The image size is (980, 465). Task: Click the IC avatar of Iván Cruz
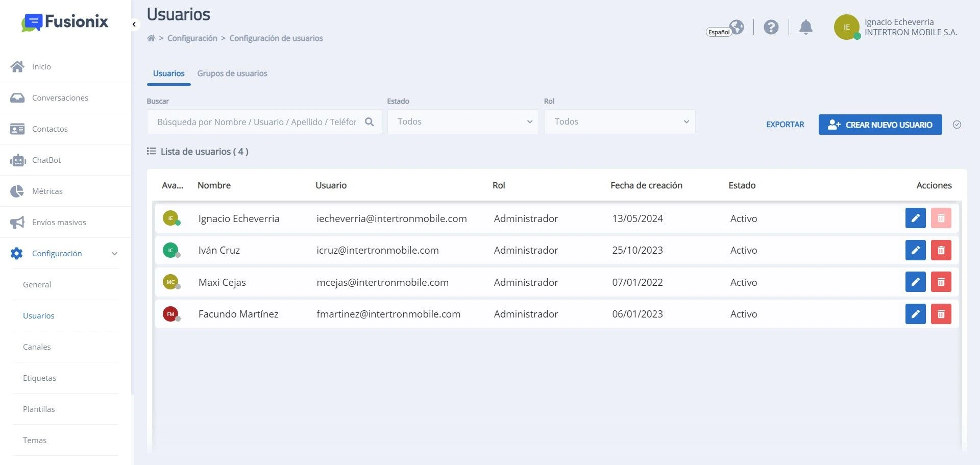[x=170, y=250]
